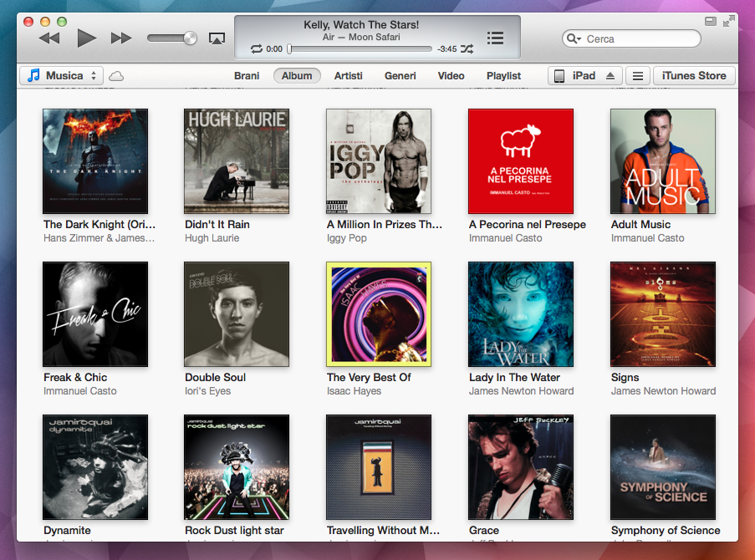
Task: Click 'A Pecorina nel Presepe' title
Action: click(528, 224)
